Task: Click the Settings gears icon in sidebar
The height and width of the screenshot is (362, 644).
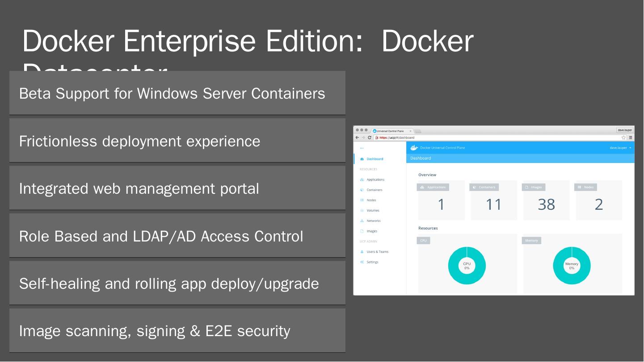Action: click(x=362, y=262)
